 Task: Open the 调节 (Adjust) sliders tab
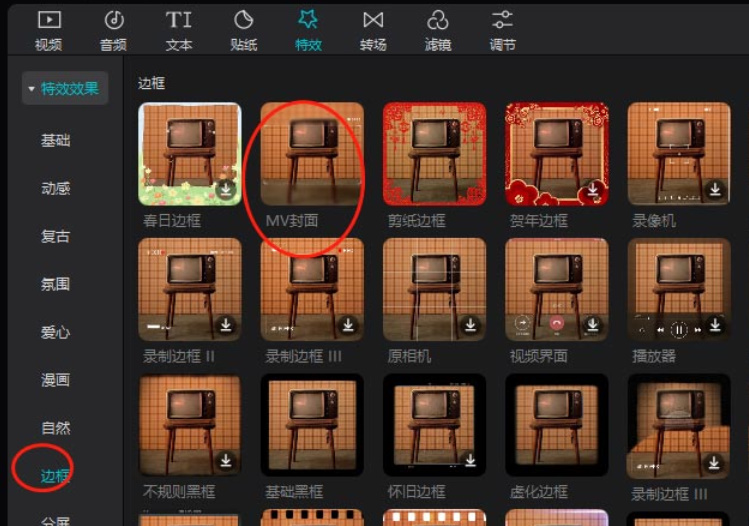[x=503, y=31]
